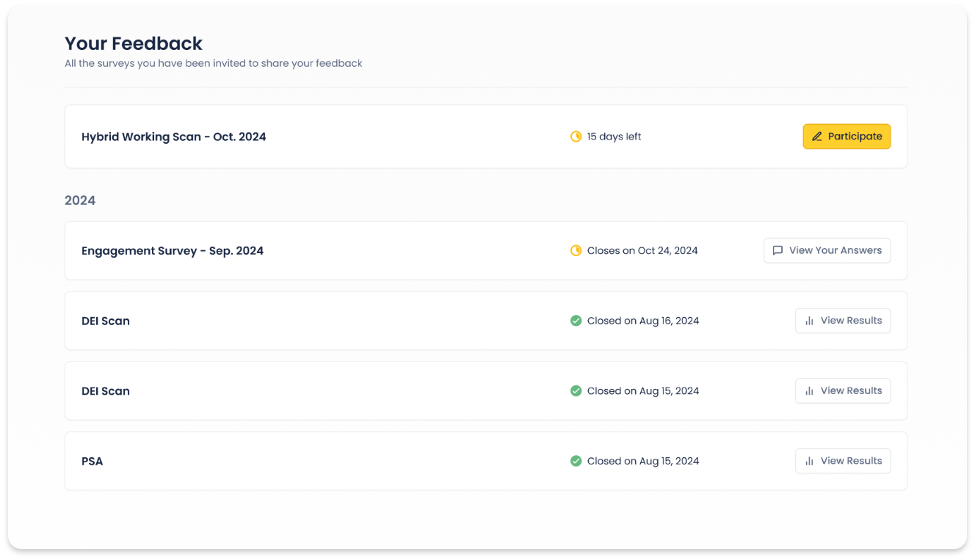The image size is (975, 560).
Task: Click the green checkmark for DEI Scan closed Aug 15
Action: tap(576, 391)
